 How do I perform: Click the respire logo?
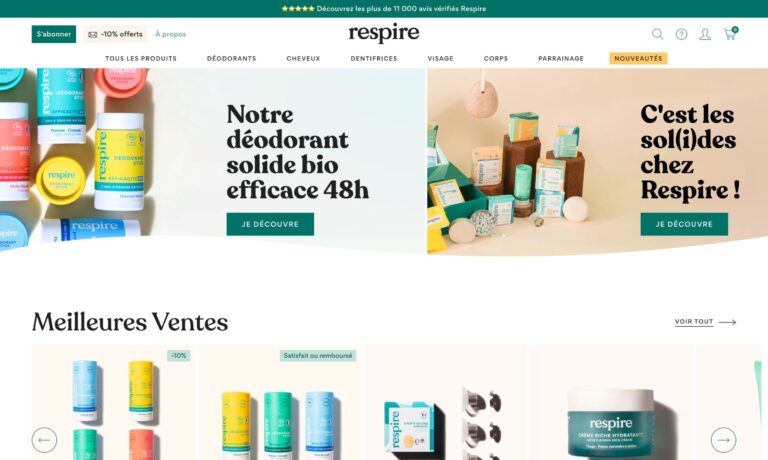(x=384, y=33)
